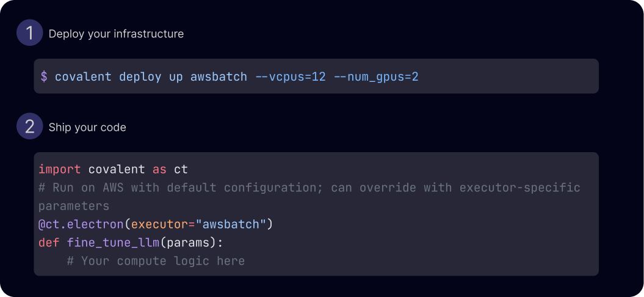The image size is (644, 297).
Task: Click the "params" function argument
Action: tap(188, 243)
